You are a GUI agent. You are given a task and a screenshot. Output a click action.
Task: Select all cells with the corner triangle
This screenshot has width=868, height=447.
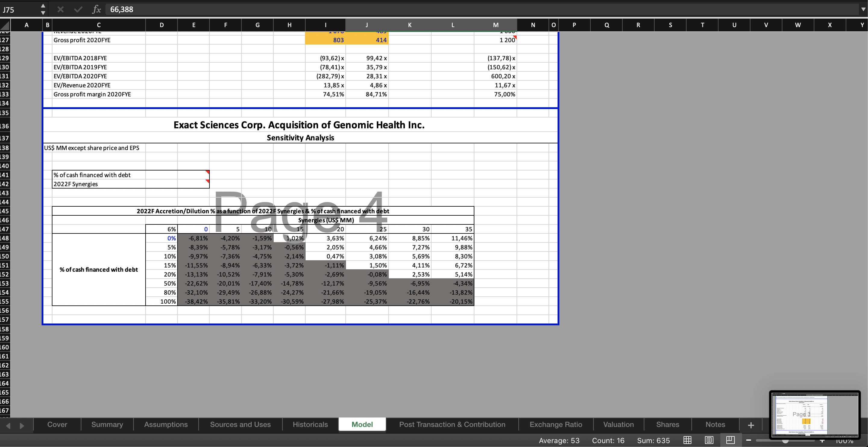(5, 25)
